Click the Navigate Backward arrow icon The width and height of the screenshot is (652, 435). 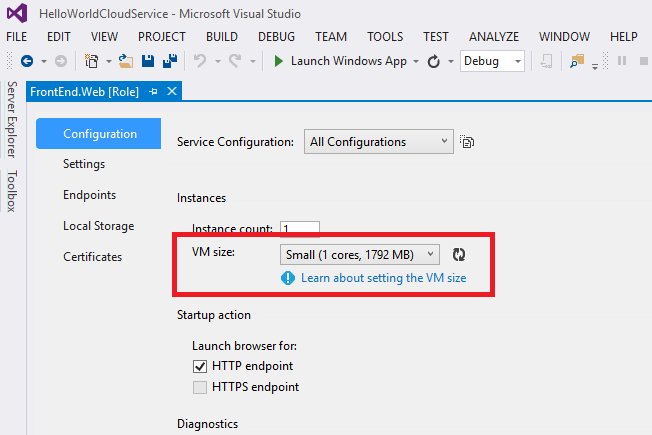point(26,61)
